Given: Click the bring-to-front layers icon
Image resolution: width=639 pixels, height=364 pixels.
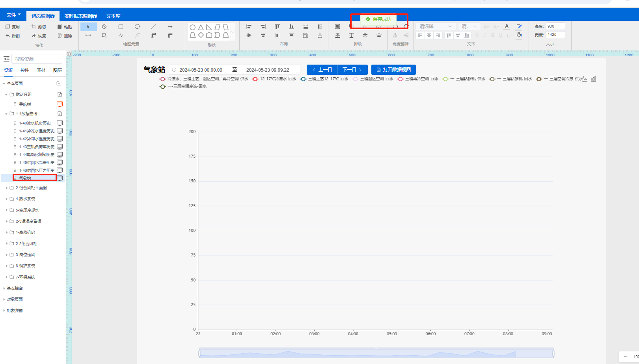Looking at the screenshot, I should pyautogui.click(x=365, y=35).
